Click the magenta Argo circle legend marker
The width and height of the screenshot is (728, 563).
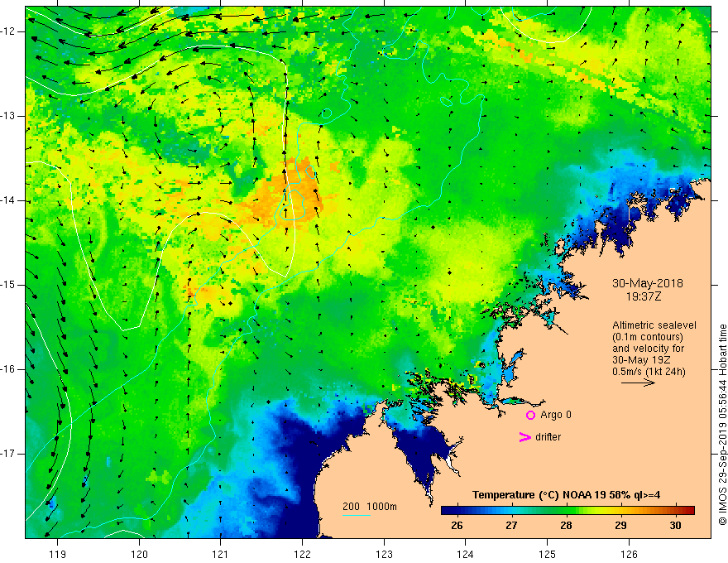click(x=530, y=416)
